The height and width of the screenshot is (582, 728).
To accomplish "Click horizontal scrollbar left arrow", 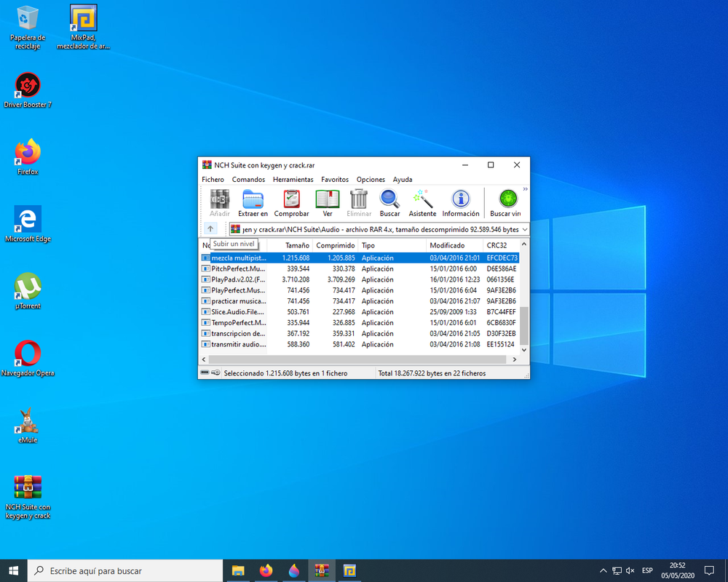I will tap(204, 359).
